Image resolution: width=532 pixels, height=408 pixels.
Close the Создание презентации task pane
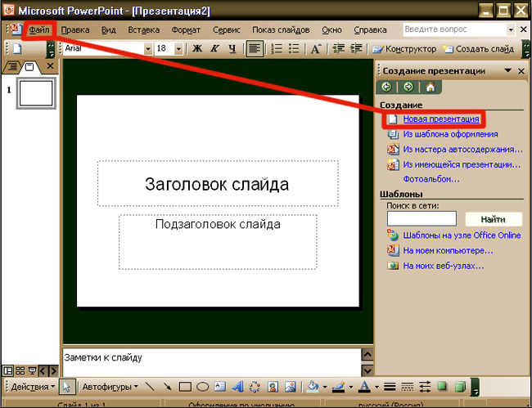click(521, 71)
